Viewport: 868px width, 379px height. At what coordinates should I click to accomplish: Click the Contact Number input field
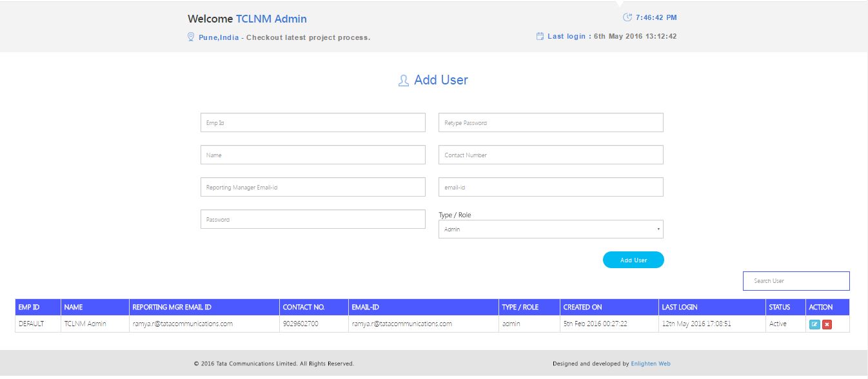(x=551, y=155)
